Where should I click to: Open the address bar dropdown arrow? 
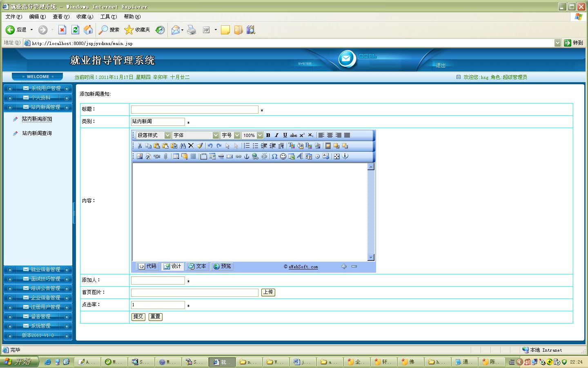point(558,43)
